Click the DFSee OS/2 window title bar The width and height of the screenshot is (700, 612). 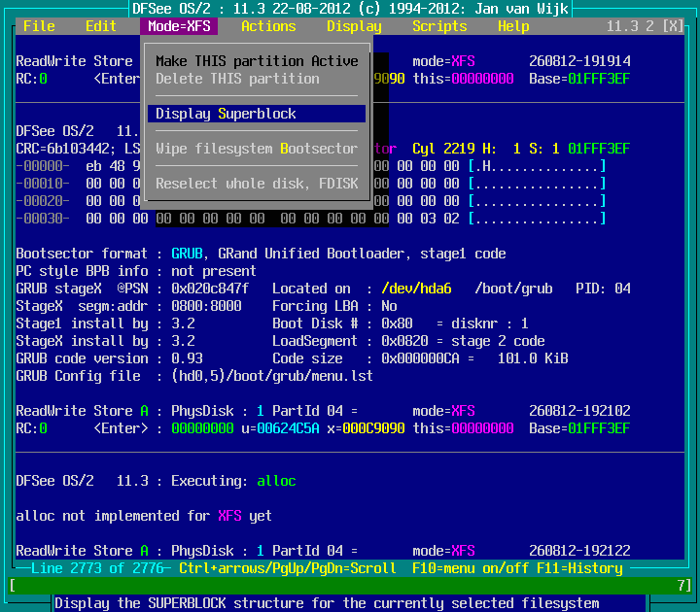350,9
